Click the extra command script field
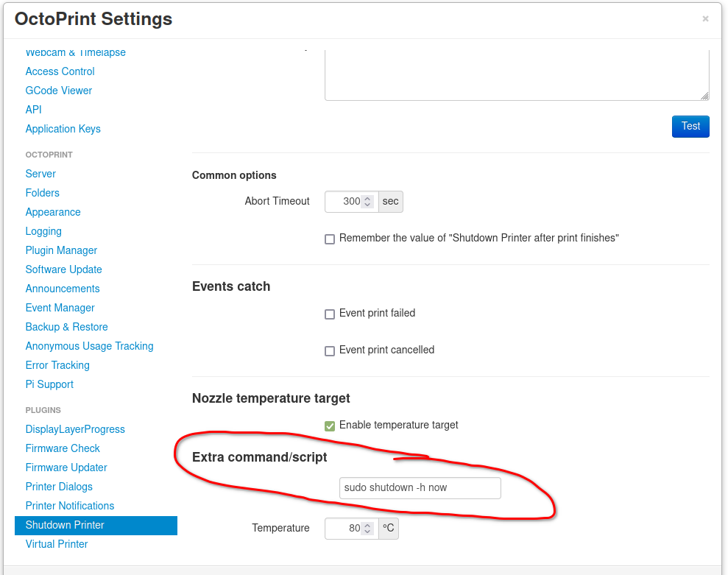This screenshot has height=575, width=728. click(420, 488)
